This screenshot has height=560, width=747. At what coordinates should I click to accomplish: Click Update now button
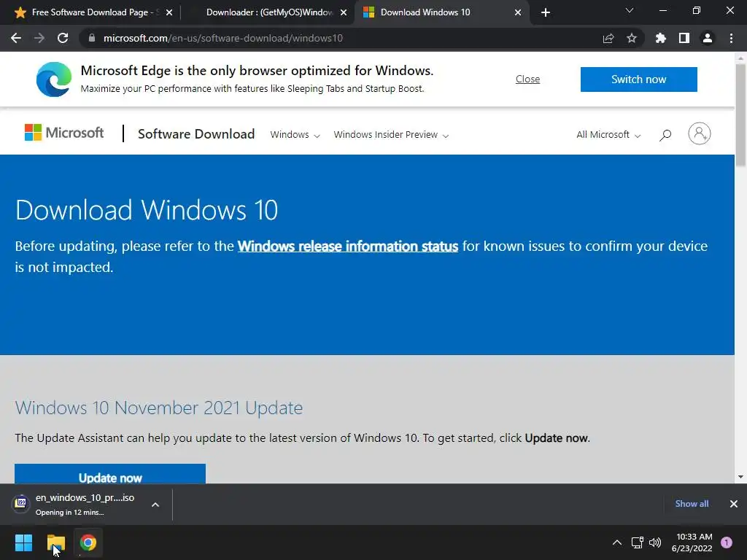pos(110,474)
